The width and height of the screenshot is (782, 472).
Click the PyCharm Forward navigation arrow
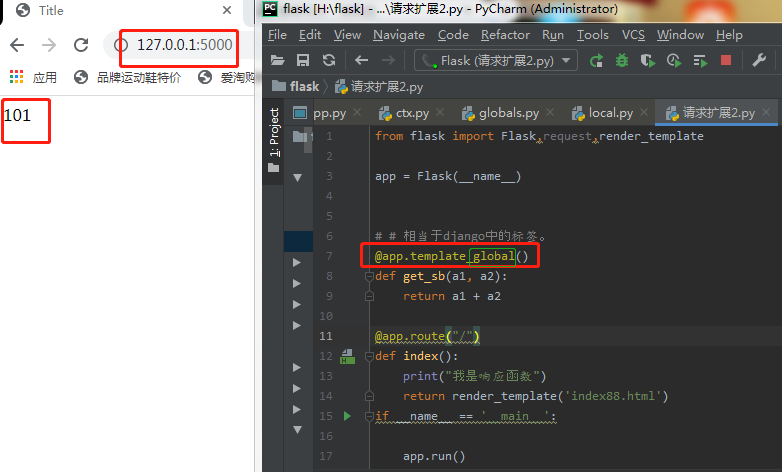[x=388, y=61]
